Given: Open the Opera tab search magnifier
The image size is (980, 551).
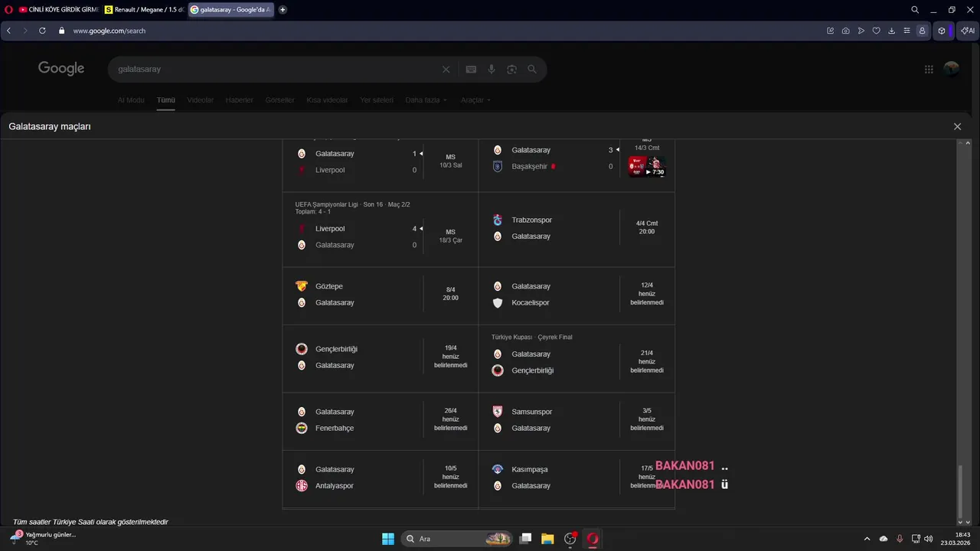Looking at the screenshot, I should coord(915,10).
